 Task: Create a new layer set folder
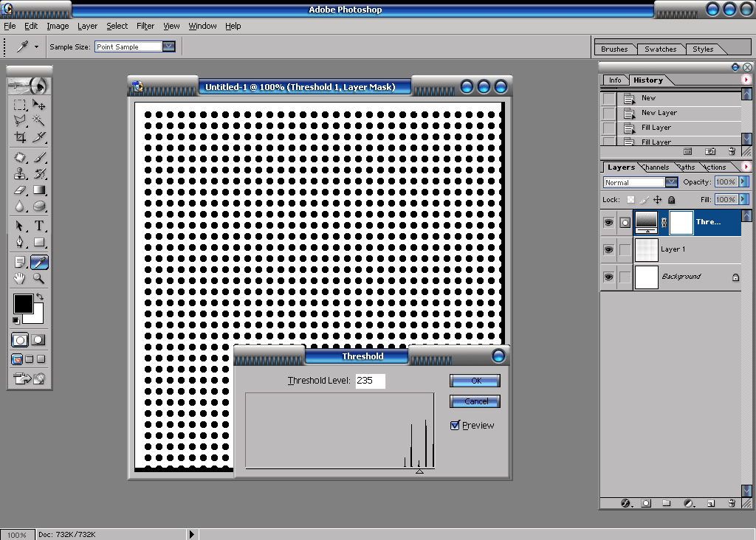click(667, 503)
